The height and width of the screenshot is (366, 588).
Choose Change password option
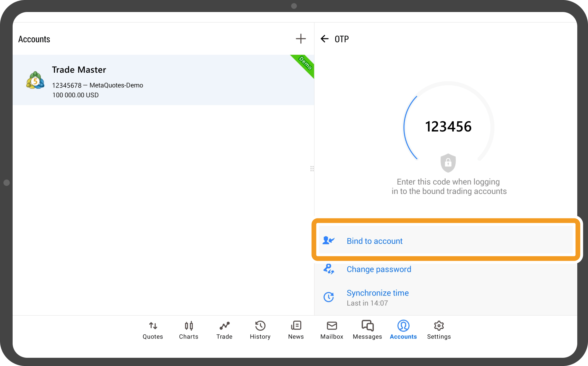click(379, 269)
